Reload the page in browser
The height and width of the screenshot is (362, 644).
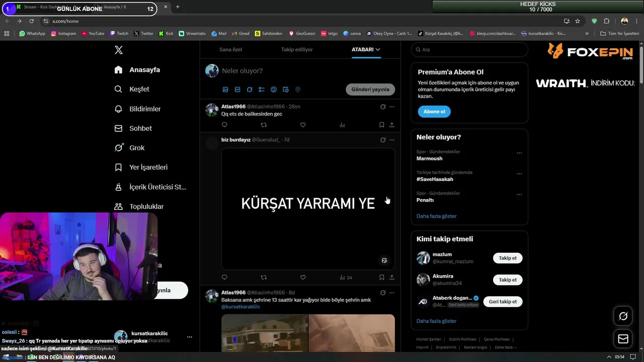pyautogui.click(x=31, y=21)
